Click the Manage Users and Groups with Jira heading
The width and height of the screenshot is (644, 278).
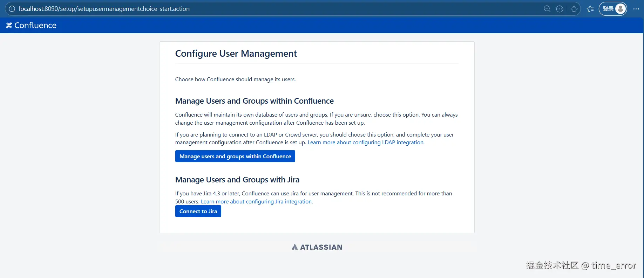237,180
